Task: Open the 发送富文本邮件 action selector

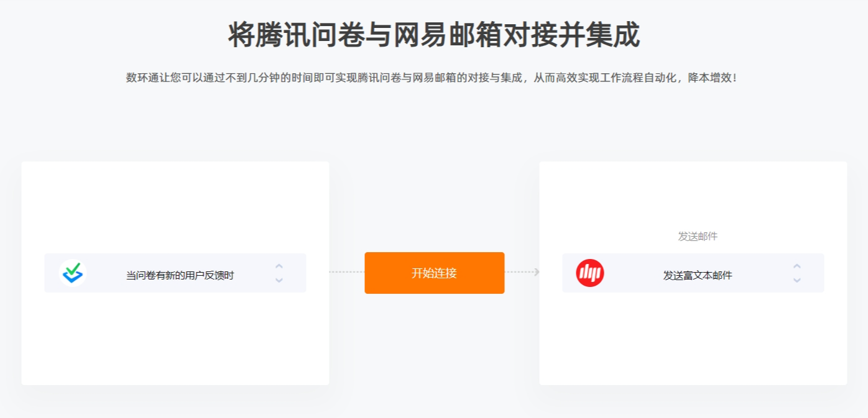Action: click(693, 273)
